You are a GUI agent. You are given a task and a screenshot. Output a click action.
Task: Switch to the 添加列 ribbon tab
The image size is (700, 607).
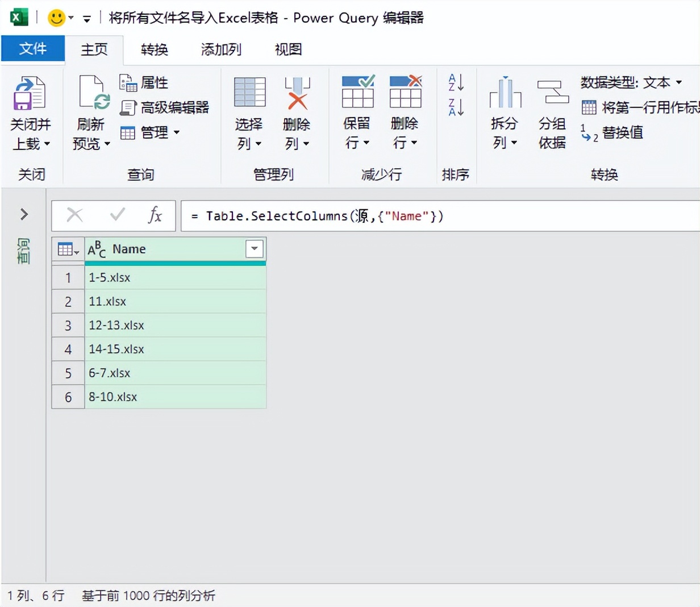tap(221, 49)
